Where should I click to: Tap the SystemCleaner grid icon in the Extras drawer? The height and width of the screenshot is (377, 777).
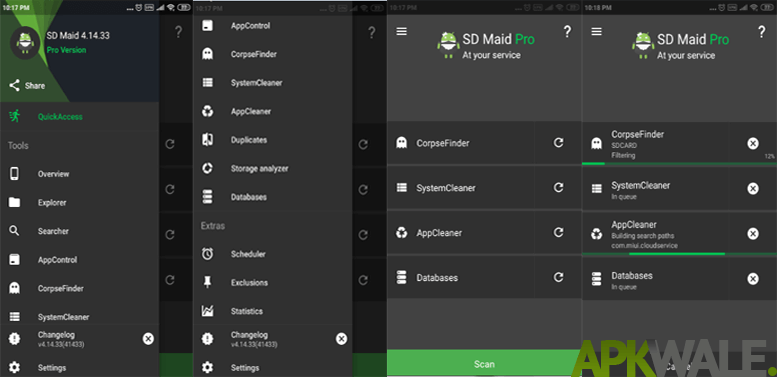(x=207, y=83)
